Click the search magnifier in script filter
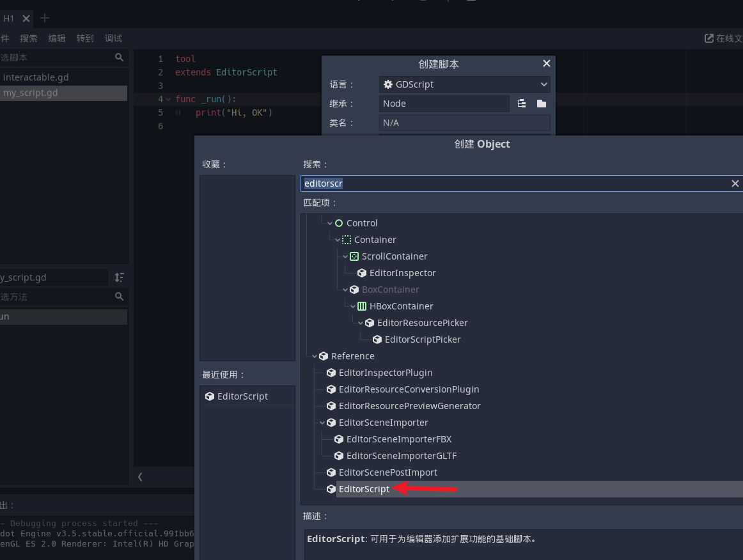 tap(119, 58)
